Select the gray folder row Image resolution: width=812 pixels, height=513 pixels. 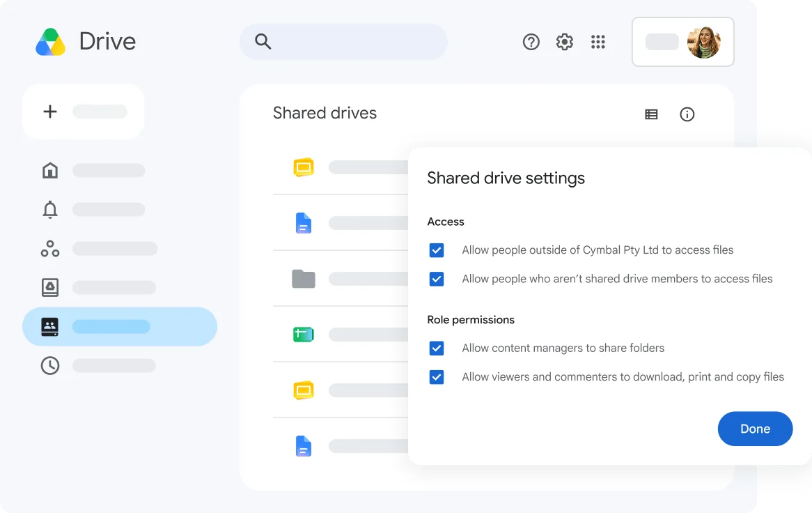click(341, 279)
